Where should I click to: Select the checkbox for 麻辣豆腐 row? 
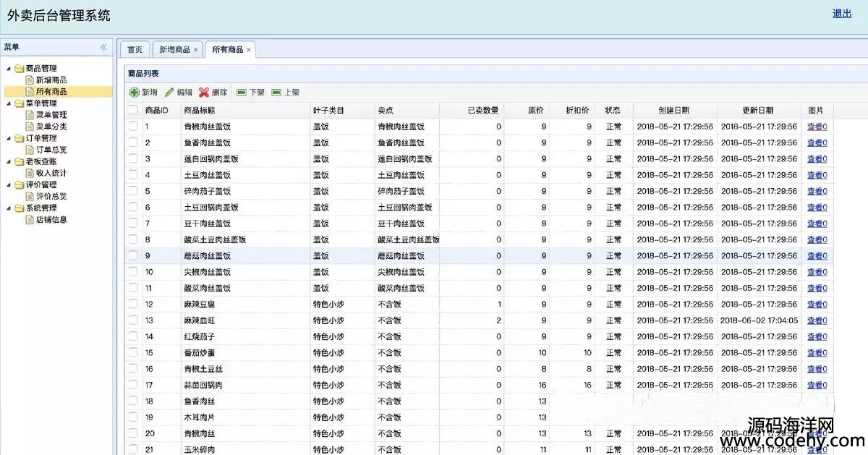click(x=132, y=305)
